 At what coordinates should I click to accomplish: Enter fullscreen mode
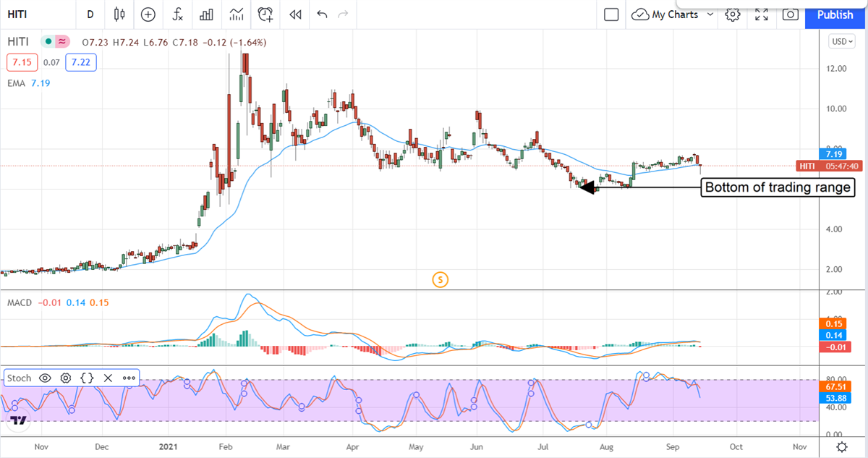[762, 14]
